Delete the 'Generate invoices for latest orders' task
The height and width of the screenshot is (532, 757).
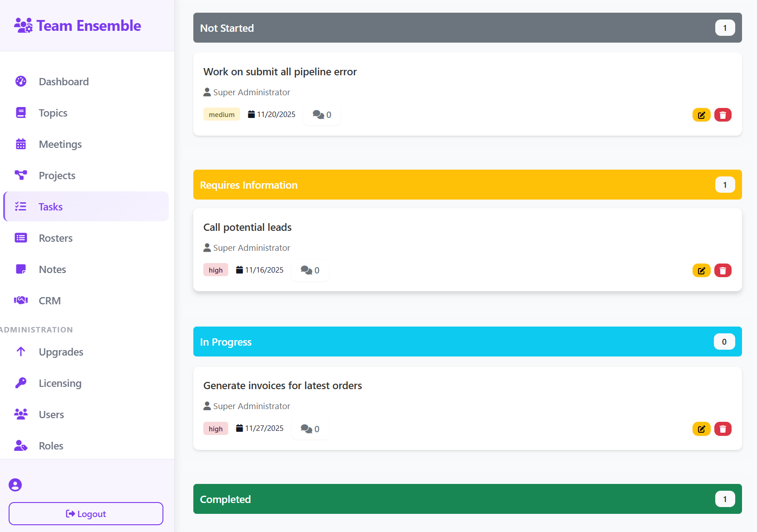point(723,429)
